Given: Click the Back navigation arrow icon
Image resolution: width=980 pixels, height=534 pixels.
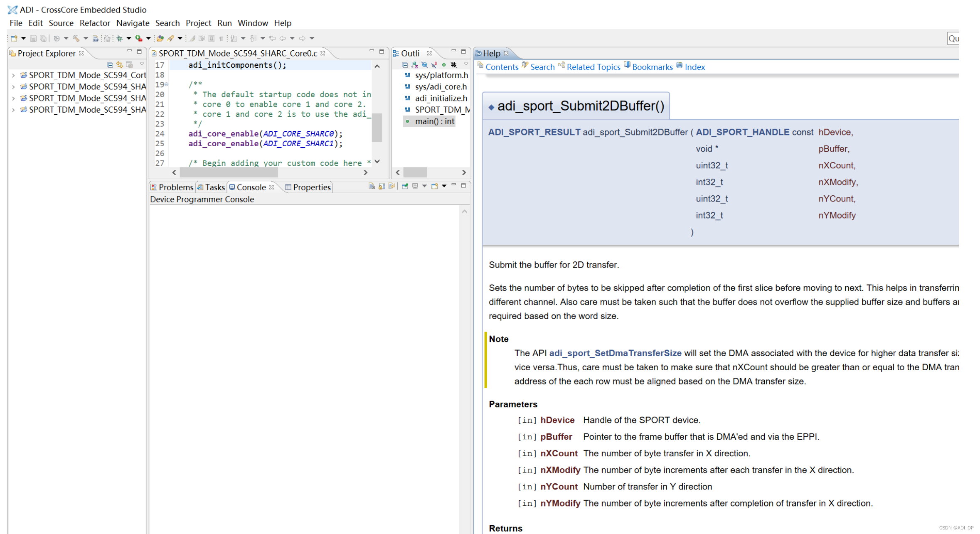Looking at the screenshot, I should pos(283,39).
